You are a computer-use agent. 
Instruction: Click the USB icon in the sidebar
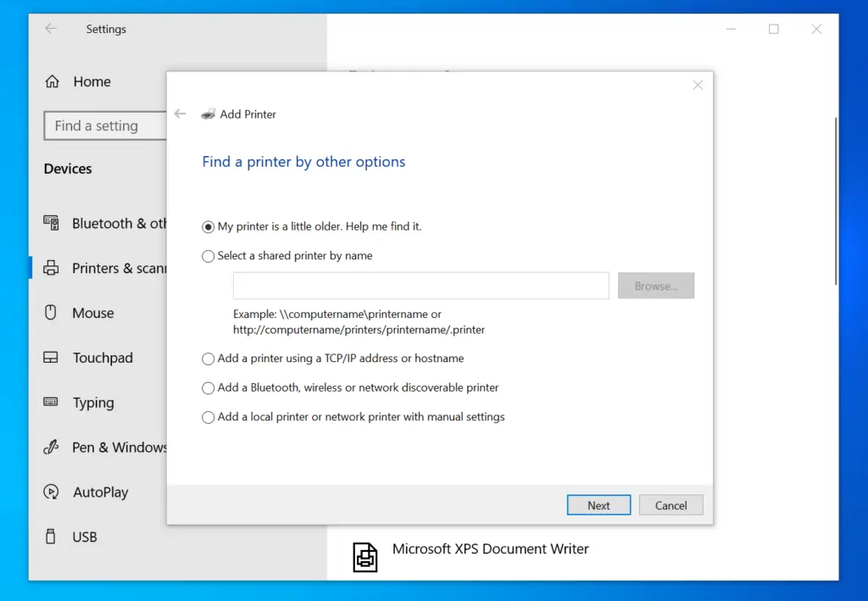(51, 537)
